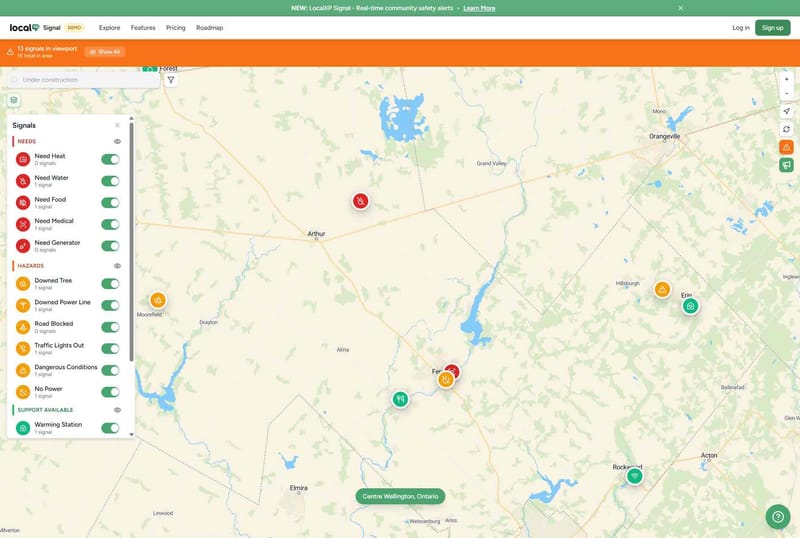800x538 pixels.
Task: Toggle off Need Generator signals
Action: point(110,246)
